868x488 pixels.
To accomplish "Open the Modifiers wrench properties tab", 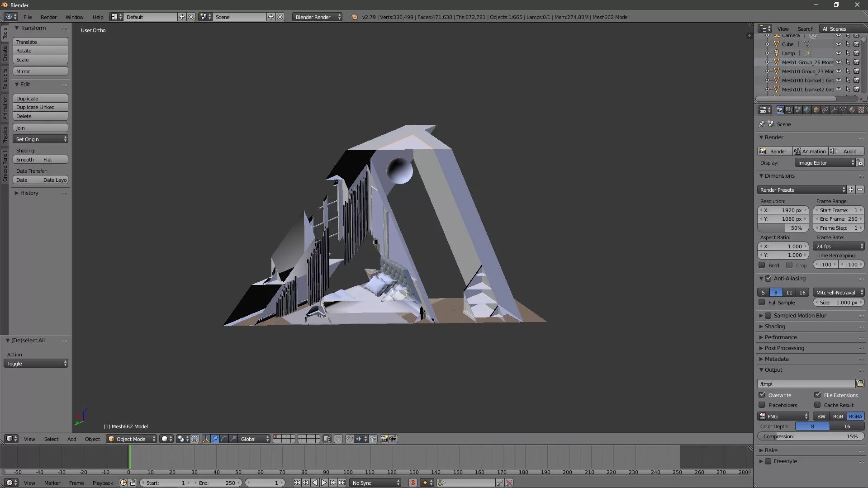I will 834,110.
